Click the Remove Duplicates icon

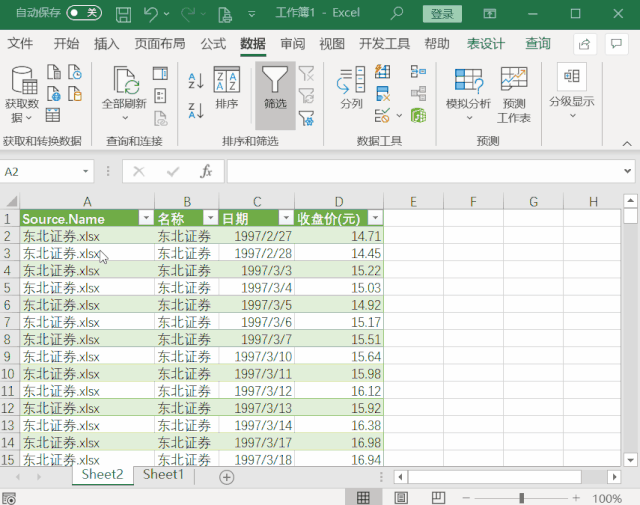coord(383,94)
